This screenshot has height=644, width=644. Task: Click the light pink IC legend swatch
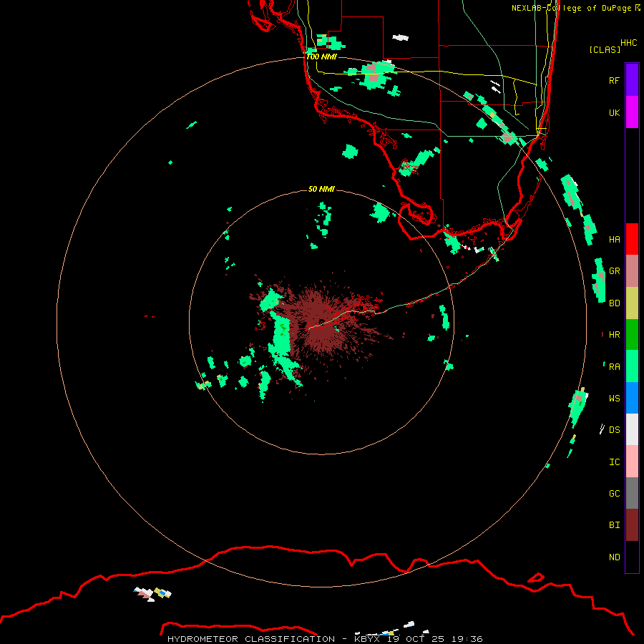pos(632,462)
